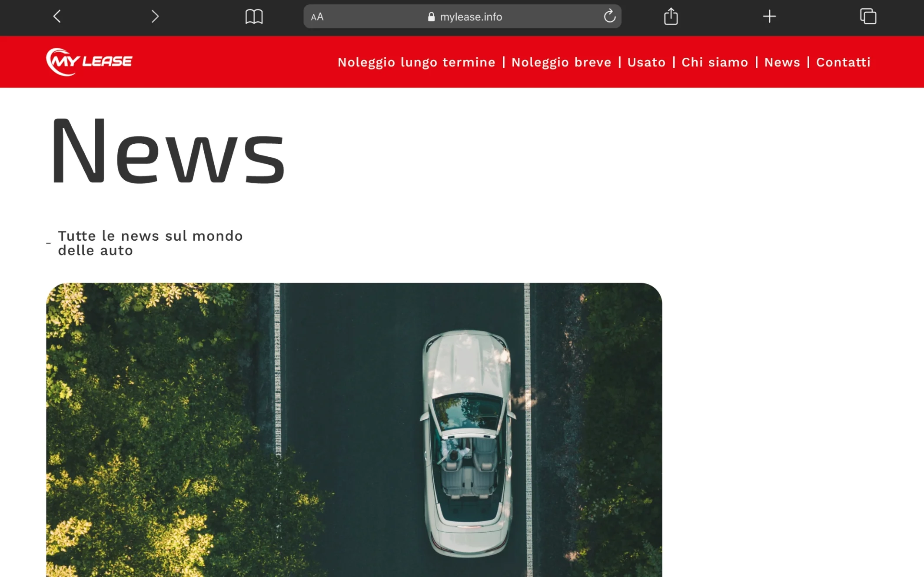Click the address bar showing mylease.info
This screenshot has height=577, width=924.
click(472, 17)
